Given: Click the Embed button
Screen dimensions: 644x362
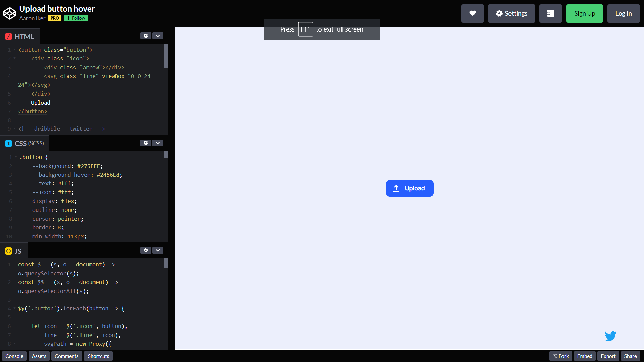Looking at the screenshot, I should point(585,356).
